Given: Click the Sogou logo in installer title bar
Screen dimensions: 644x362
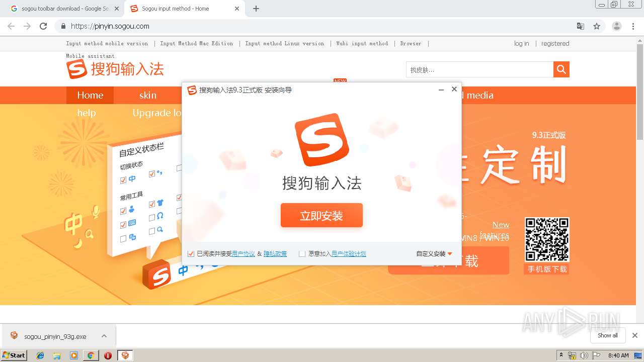Looking at the screenshot, I should pos(192,90).
